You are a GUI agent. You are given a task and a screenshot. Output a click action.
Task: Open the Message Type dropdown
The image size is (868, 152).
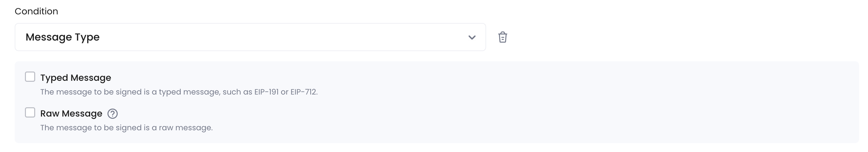coord(250,37)
